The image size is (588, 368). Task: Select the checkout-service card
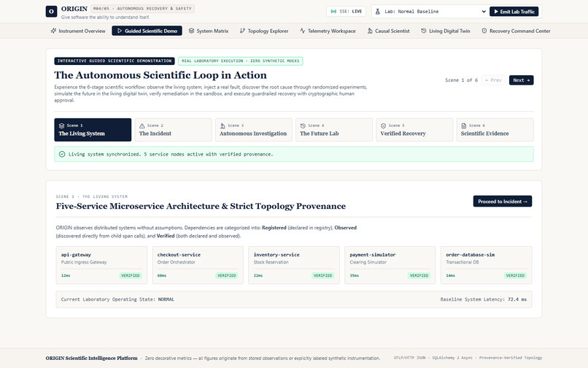(198, 265)
